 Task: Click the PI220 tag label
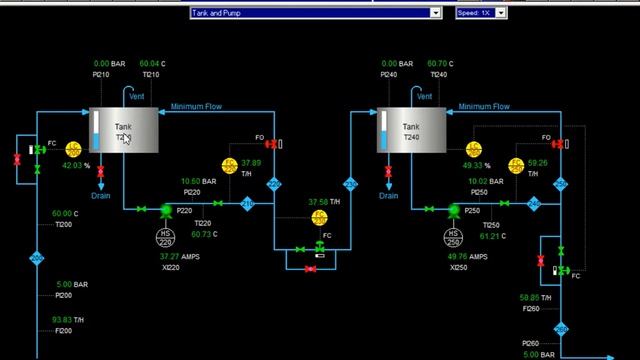pos(192,192)
